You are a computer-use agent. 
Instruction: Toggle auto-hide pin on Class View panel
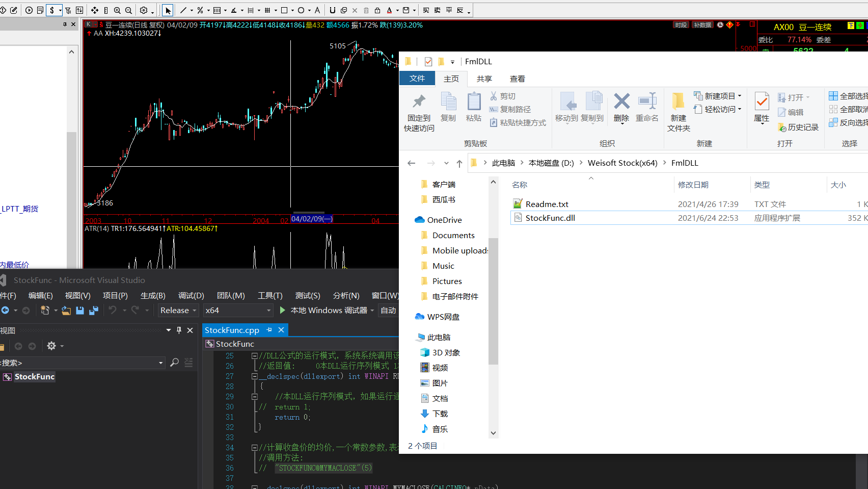click(179, 330)
